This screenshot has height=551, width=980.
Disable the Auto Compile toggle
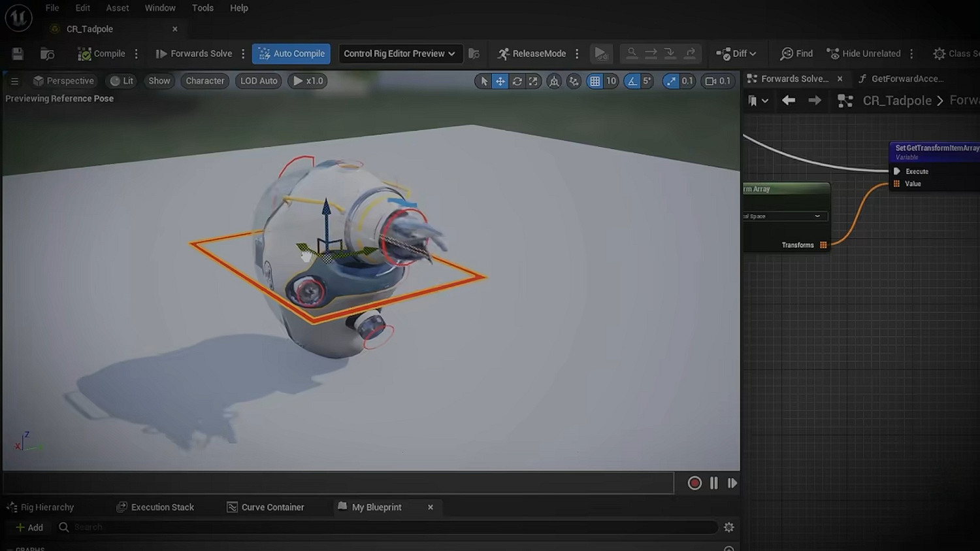tap(291, 54)
